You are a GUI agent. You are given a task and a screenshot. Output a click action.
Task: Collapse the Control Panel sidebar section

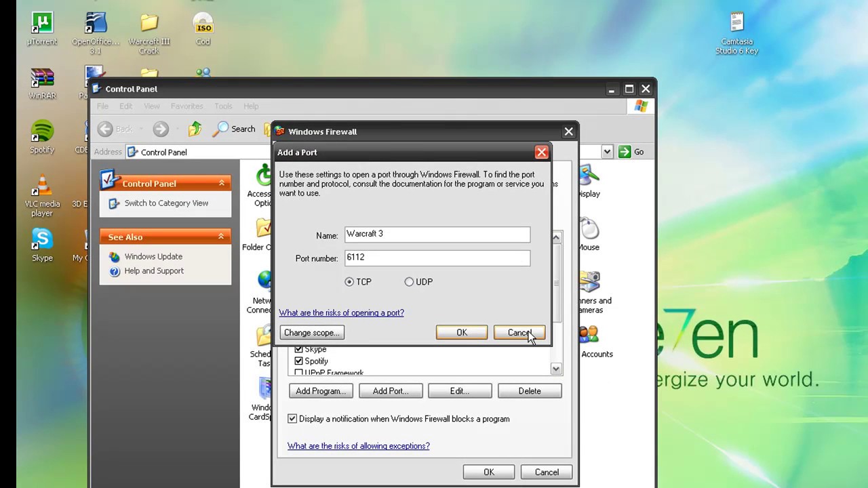point(221,183)
